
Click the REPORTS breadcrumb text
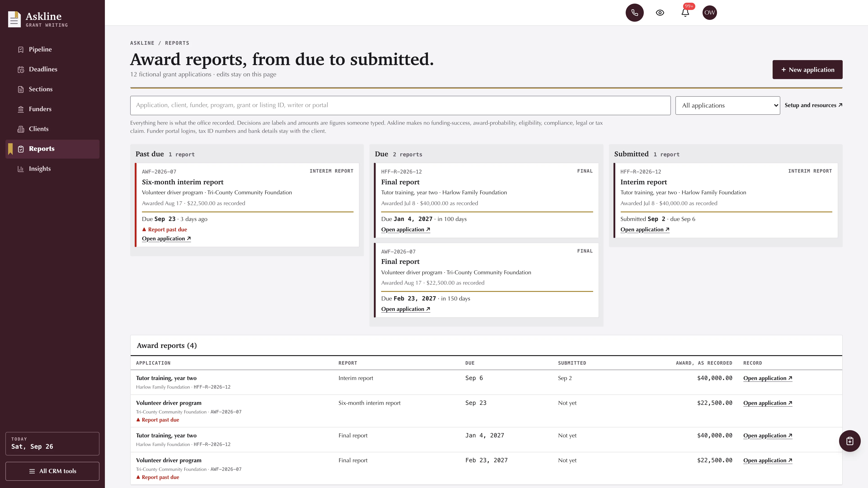[x=177, y=43]
